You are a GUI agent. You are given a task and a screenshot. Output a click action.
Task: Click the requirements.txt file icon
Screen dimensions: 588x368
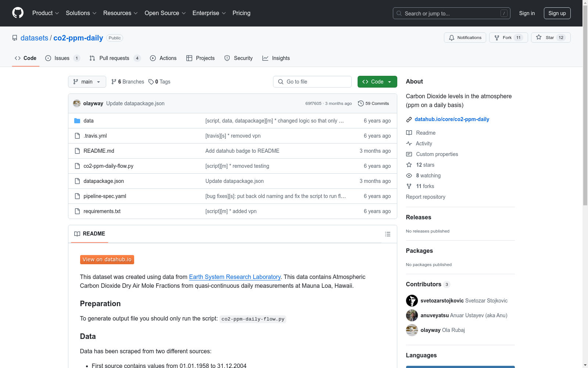[77, 211]
